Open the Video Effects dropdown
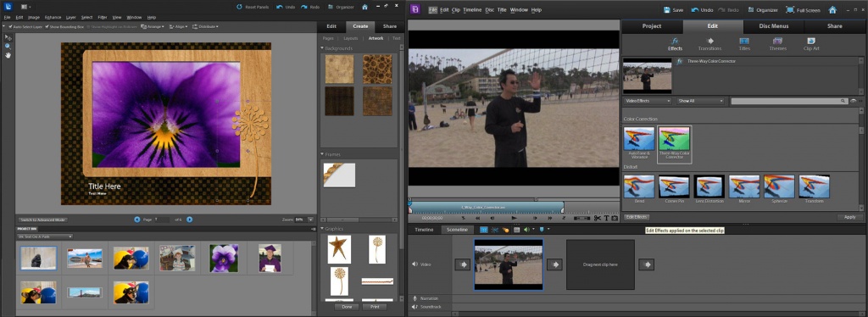This screenshot has height=317, width=868. pyautogui.click(x=648, y=101)
